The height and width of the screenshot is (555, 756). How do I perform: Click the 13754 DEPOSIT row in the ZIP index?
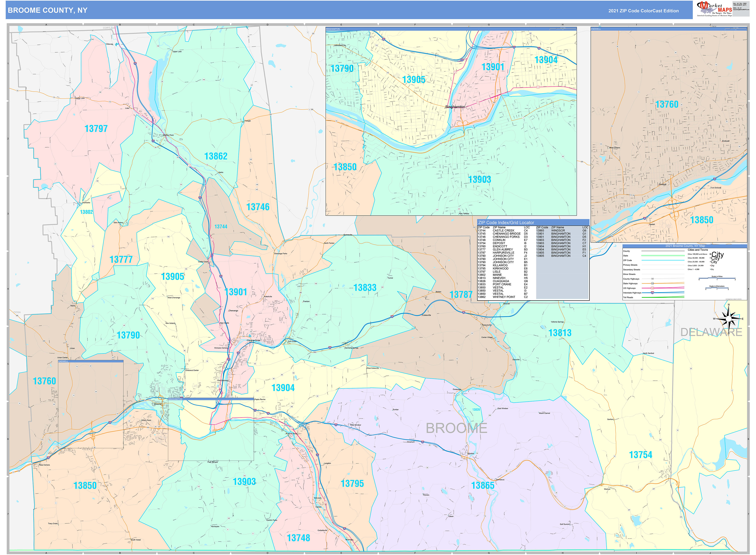[499, 243]
